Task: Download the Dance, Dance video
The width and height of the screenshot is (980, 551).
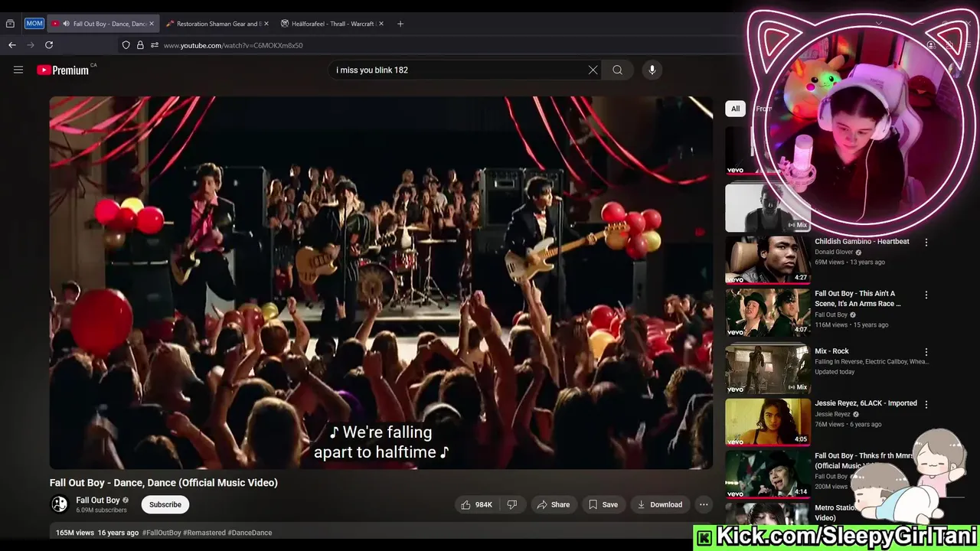Action: tap(660, 504)
